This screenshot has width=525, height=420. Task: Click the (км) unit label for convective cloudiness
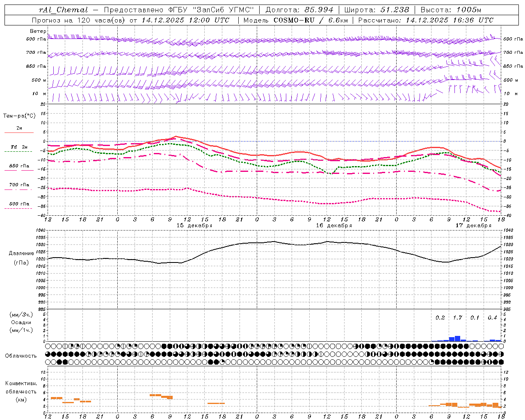coord(21,399)
